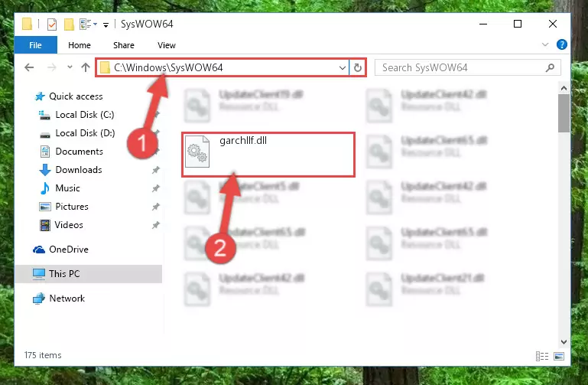
Task: Click the This PC monitor icon
Action: [39, 274]
